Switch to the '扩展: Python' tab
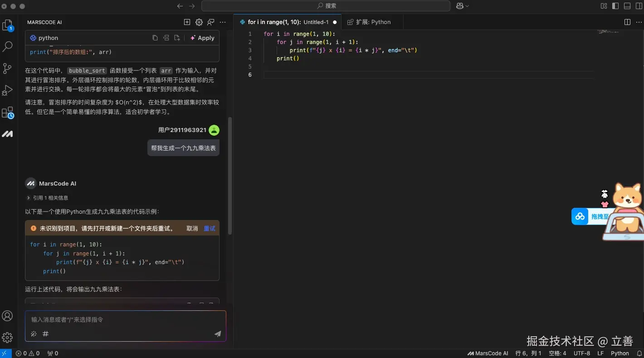This screenshot has height=358, width=644. click(372, 21)
